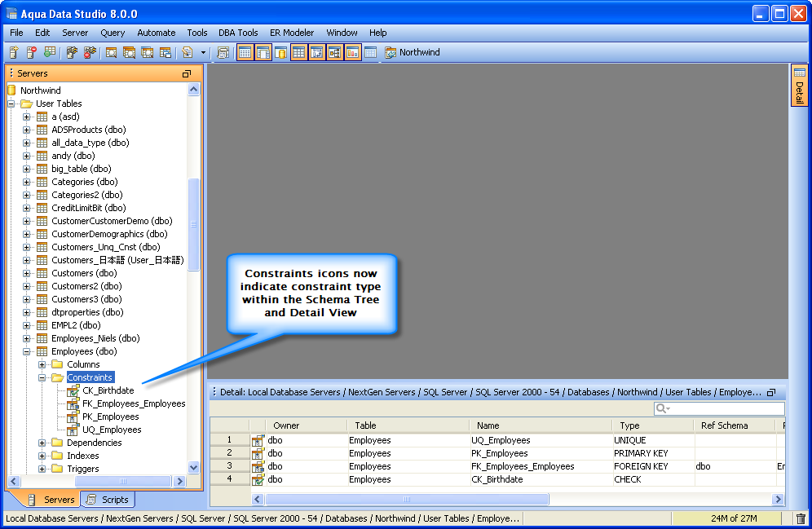Viewport: 812px width, 529px height.
Task: Undock the Servers panel with its float icon
Action: [187, 73]
